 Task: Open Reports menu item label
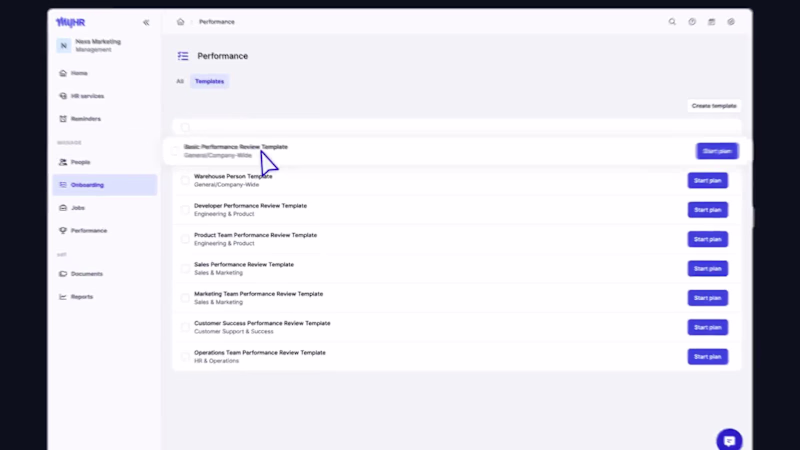pyautogui.click(x=82, y=297)
